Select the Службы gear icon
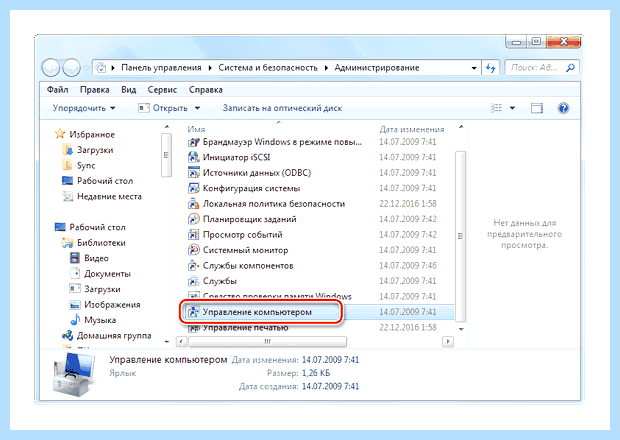This screenshot has height=440, width=620. pos(193,281)
